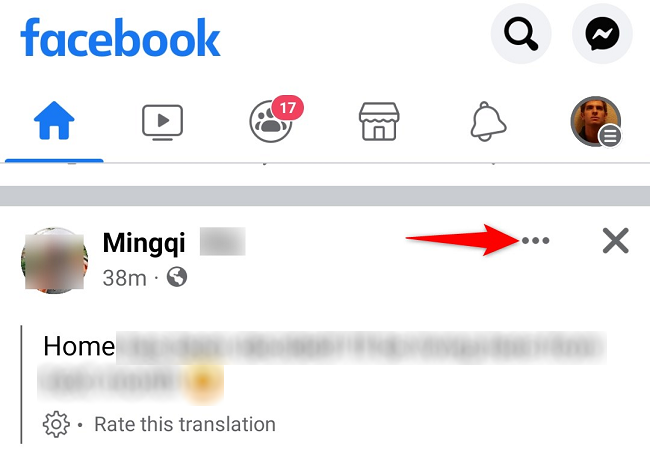
Task: Click the globe public audience icon
Action: [177, 277]
